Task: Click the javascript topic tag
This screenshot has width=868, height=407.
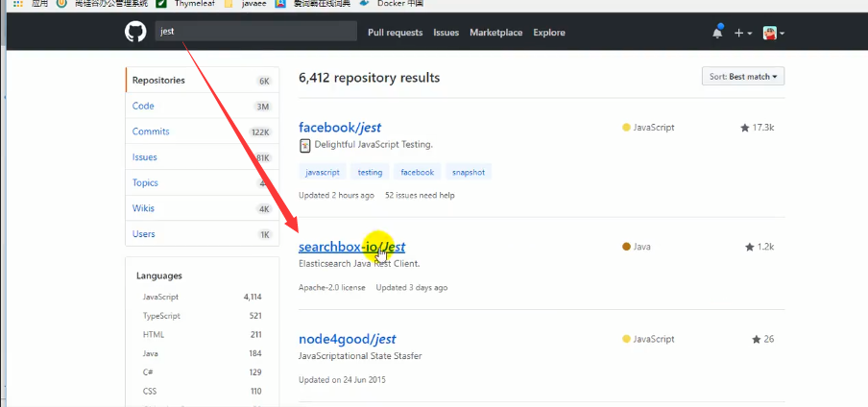Action: click(323, 172)
